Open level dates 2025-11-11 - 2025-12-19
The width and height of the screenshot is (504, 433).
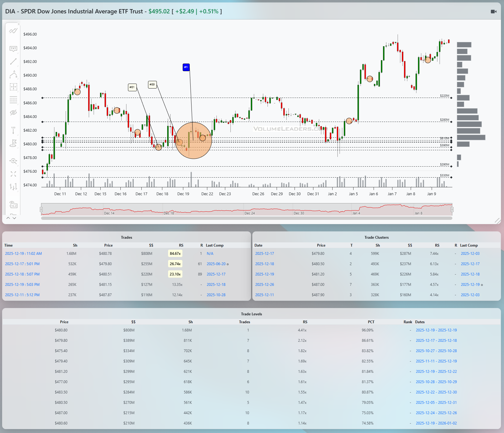point(436,361)
